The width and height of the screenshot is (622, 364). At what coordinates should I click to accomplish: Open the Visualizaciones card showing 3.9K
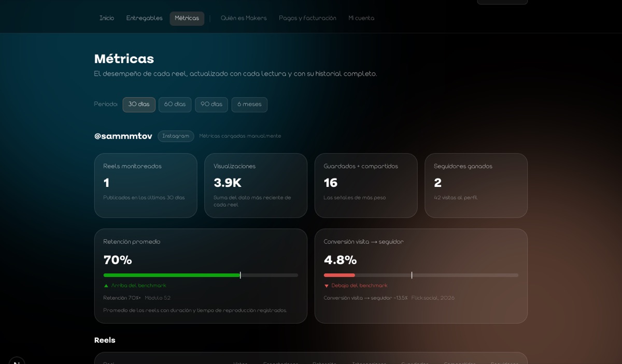point(256,185)
